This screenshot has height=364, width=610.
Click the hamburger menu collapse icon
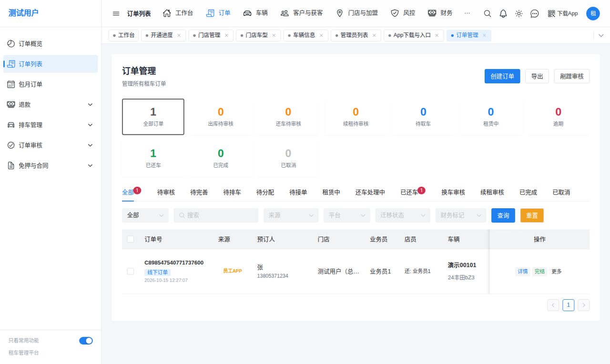pyautogui.click(x=116, y=13)
